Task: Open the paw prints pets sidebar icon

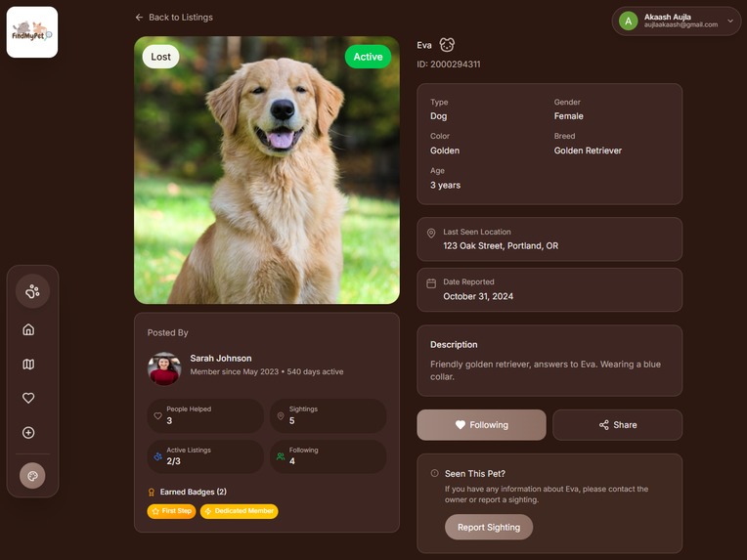Action: click(32, 291)
